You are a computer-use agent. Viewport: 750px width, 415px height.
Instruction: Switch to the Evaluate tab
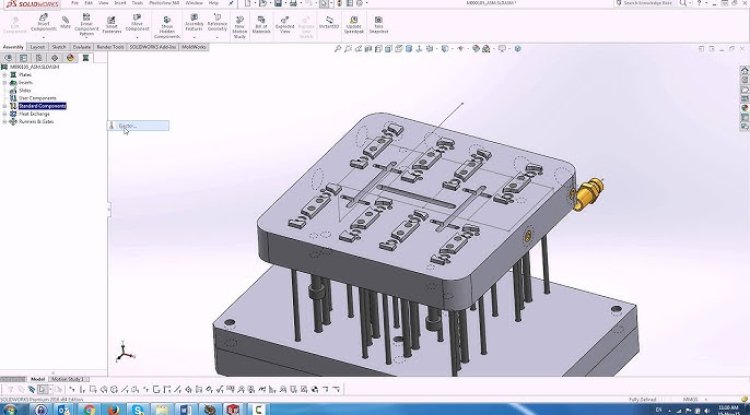[82, 47]
